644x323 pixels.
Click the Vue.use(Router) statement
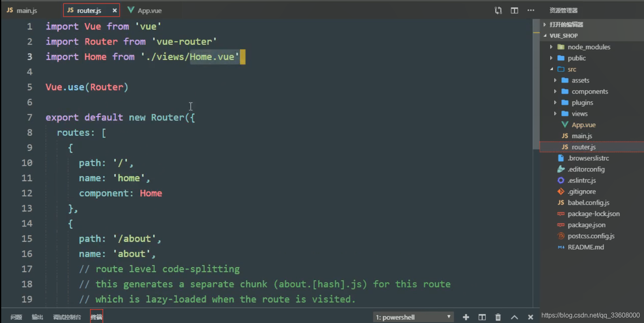(x=87, y=87)
